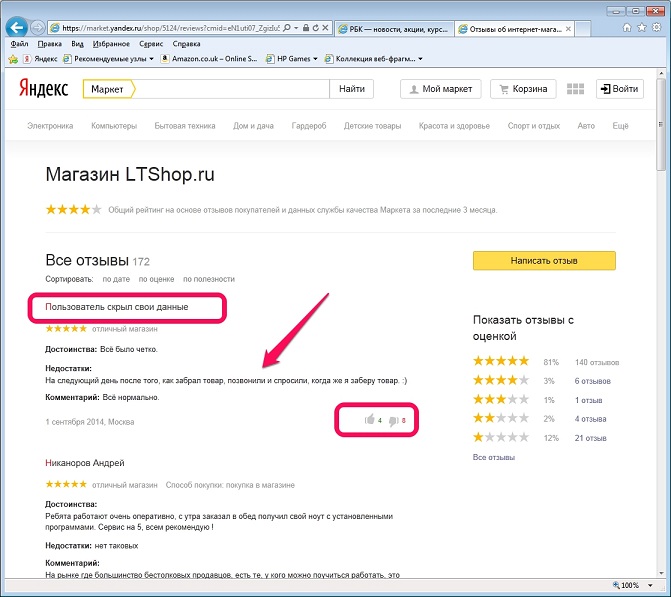This screenshot has height=597, width=671.
Task: Open the Правка menu
Action: click(50, 44)
